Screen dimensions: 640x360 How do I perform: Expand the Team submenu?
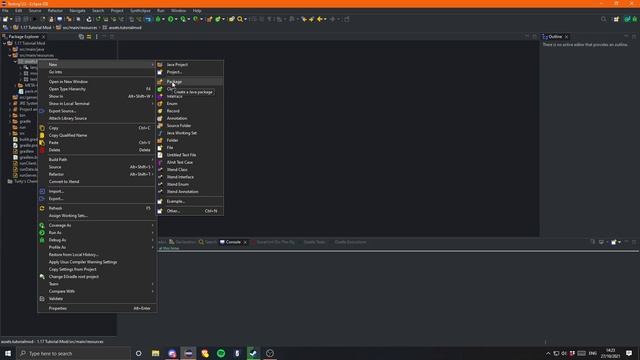pyautogui.click(x=153, y=284)
